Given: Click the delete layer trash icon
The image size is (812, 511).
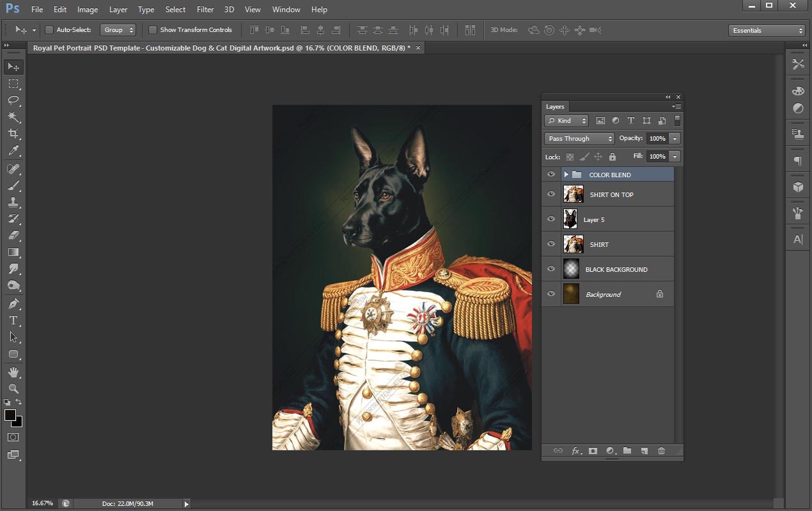Looking at the screenshot, I should pos(661,451).
